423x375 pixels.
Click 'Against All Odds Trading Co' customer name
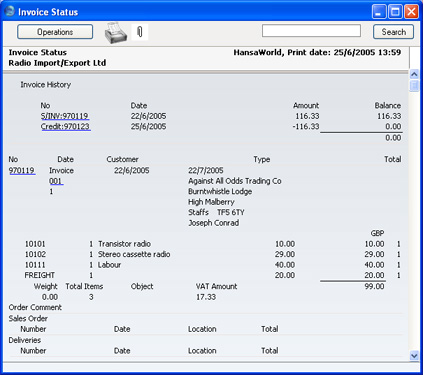(235, 181)
